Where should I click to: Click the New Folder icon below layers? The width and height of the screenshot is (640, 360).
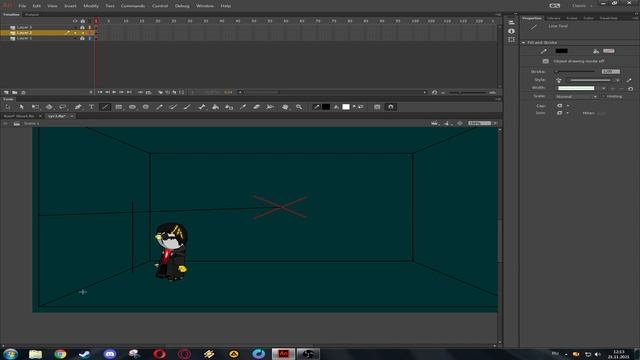click(15, 93)
